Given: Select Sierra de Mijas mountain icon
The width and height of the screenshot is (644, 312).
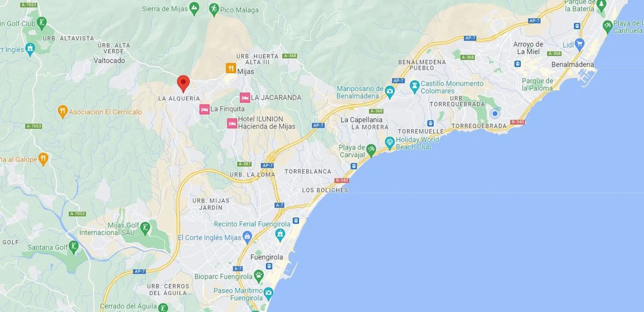Looking at the screenshot, I should click(194, 8).
